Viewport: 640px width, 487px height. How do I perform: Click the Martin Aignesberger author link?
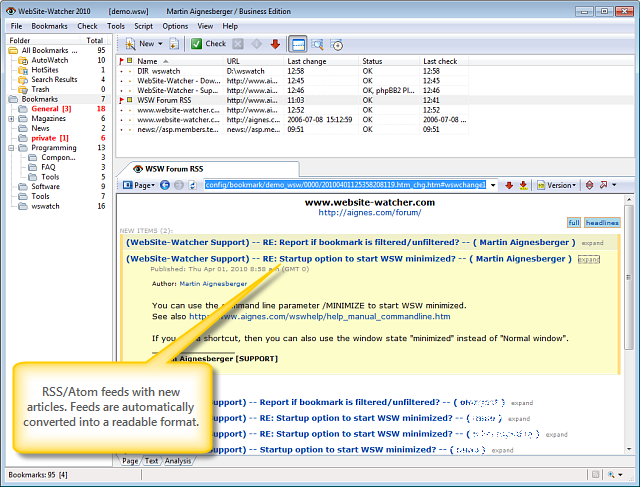[213, 284]
